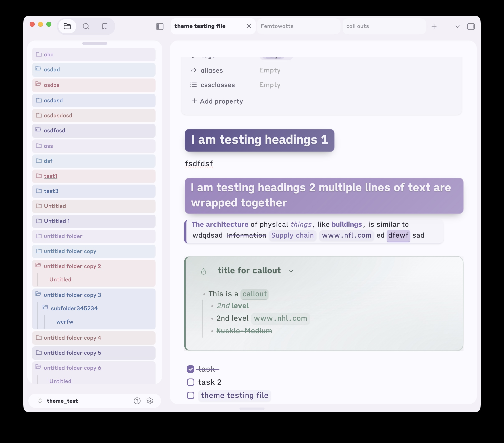
Task: Click the theme_test vault name
Action: click(x=62, y=401)
